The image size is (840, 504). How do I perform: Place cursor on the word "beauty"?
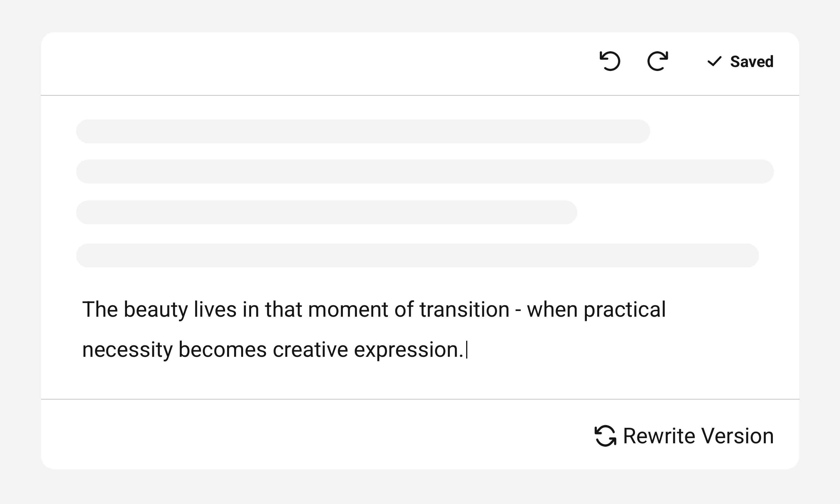[155, 310]
